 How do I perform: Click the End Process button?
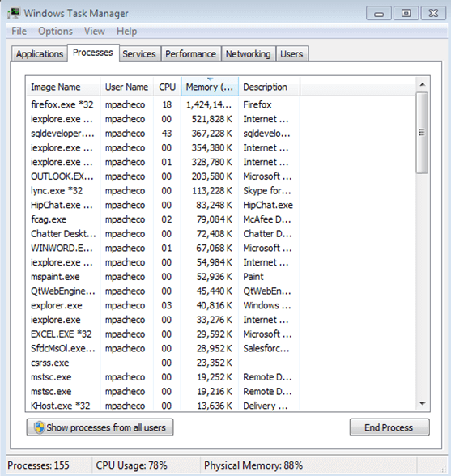[389, 427]
